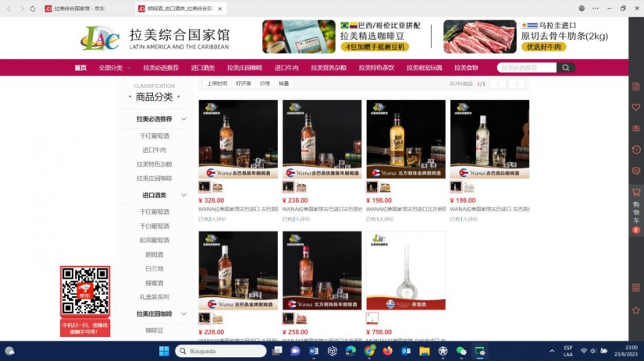This screenshot has height=361, width=644.
Task: Open 蜂蜜酒 in the sidebar category list
Action: tap(155, 283)
